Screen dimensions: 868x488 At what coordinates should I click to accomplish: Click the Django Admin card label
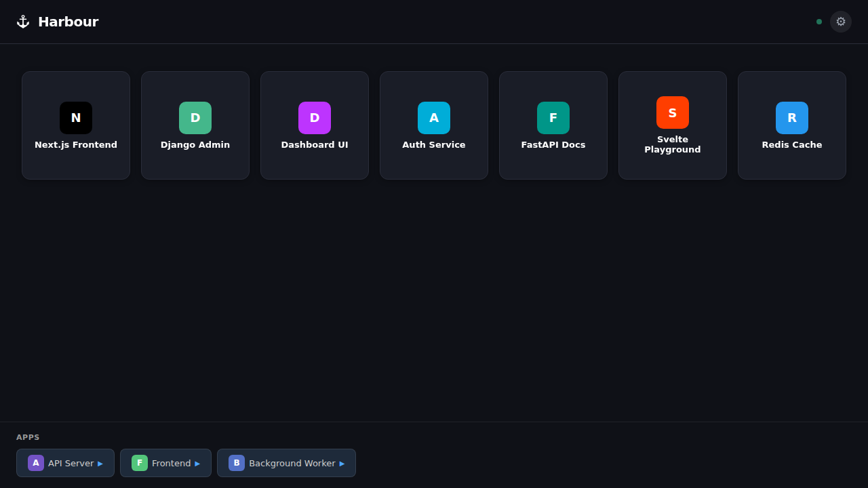point(195,144)
